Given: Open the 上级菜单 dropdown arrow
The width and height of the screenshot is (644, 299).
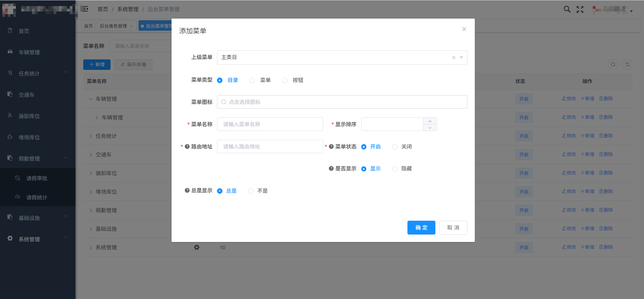Looking at the screenshot, I should pyautogui.click(x=461, y=57).
